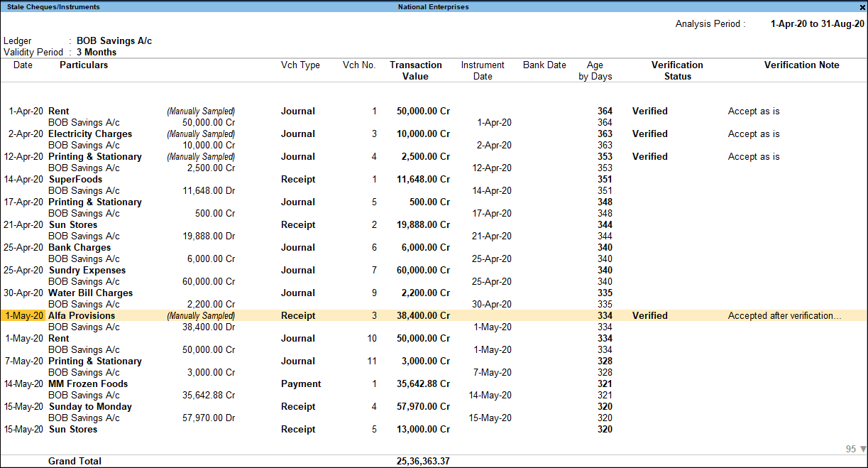Click Verified status on Electricity Charges row

[650, 134]
